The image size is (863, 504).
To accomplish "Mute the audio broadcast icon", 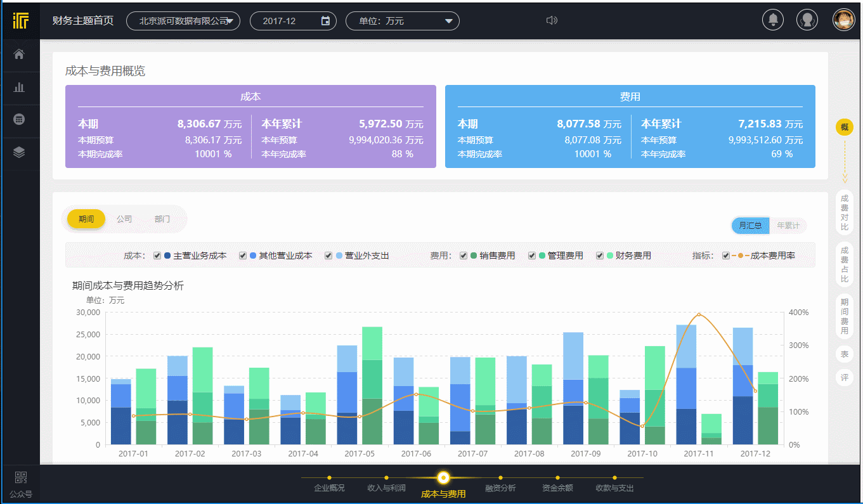I will (x=552, y=20).
